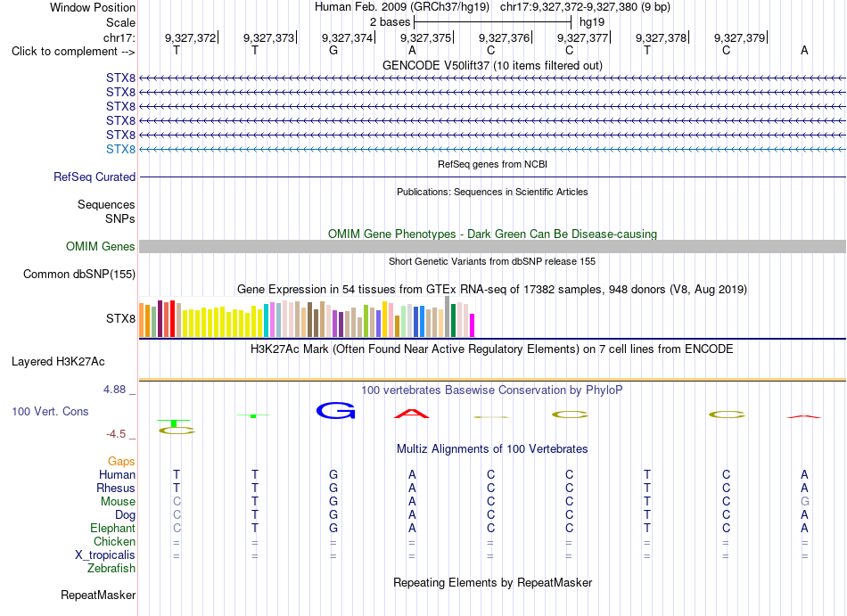The height and width of the screenshot is (616, 847).
Task: Click base G in the complement sequence row
Action: click(333, 50)
